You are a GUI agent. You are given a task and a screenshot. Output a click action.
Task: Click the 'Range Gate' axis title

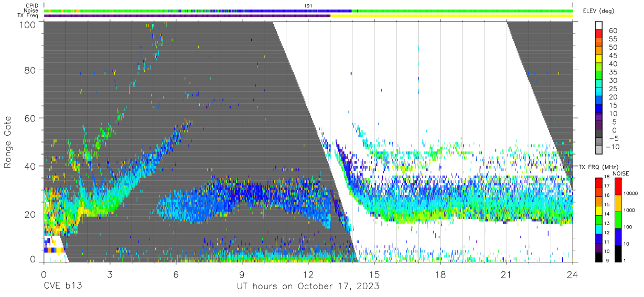8,142
